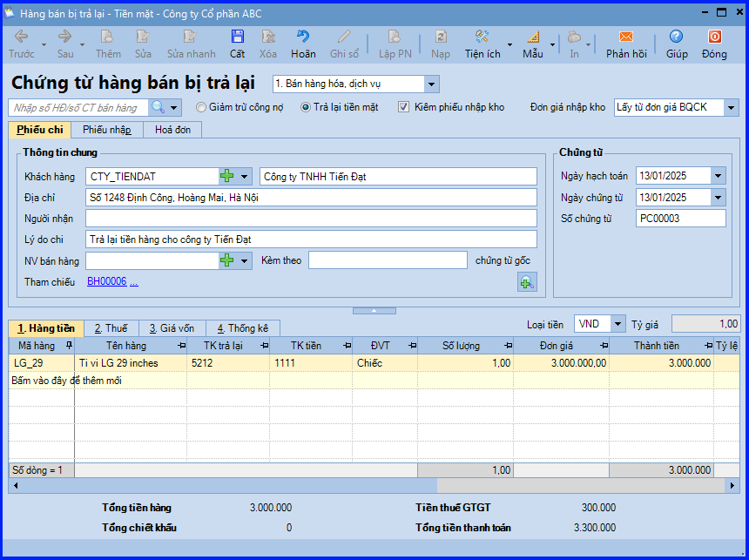Click the Địa chỉ address field
This screenshot has width=749, height=560.
312,198
